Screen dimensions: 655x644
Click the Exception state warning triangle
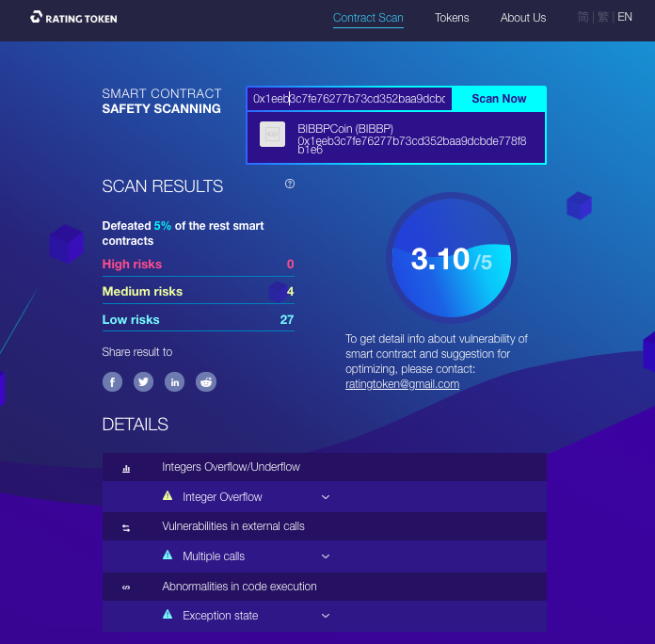[168, 614]
